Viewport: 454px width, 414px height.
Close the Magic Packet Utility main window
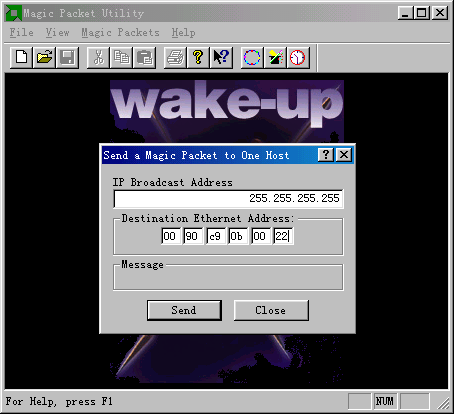[x=440, y=13]
